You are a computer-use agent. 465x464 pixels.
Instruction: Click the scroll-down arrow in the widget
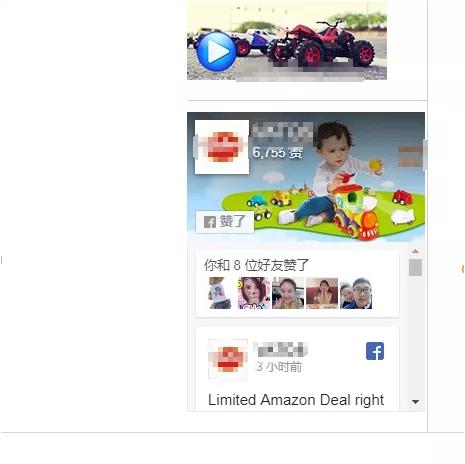(x=415, y=402)
